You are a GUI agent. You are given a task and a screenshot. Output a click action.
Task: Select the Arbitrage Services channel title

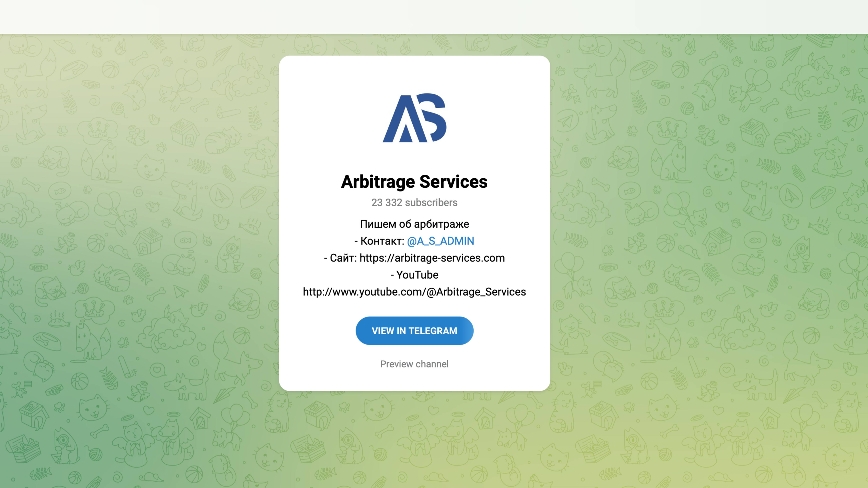pyautogui.click(x=414, y=182)
